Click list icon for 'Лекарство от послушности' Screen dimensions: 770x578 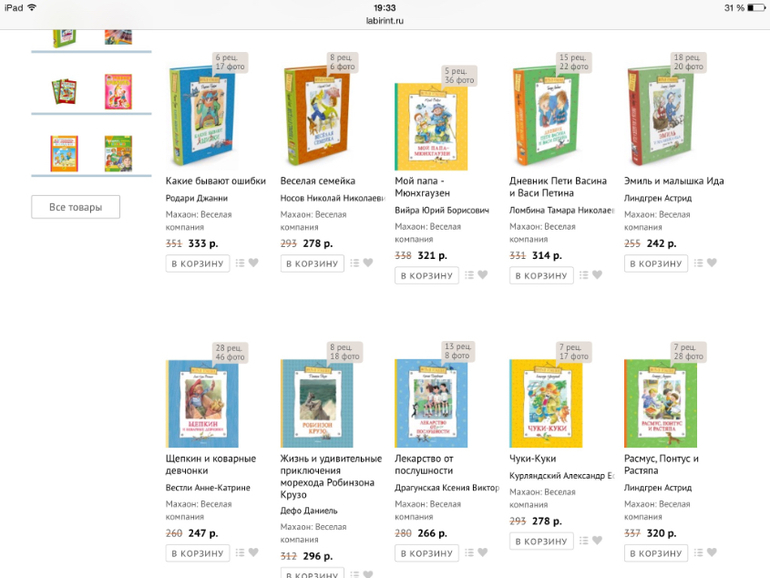(469, 553)
